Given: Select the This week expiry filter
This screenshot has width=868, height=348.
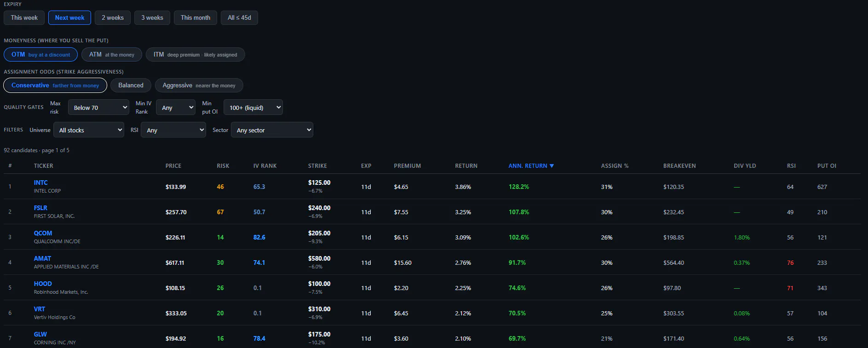Looking at the screenshot, I should point(24,18).
